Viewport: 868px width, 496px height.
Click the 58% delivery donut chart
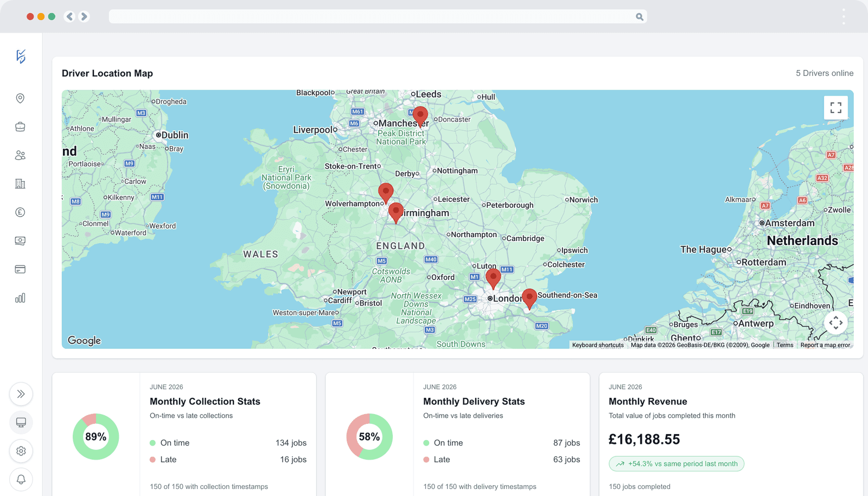coord(369,437)
